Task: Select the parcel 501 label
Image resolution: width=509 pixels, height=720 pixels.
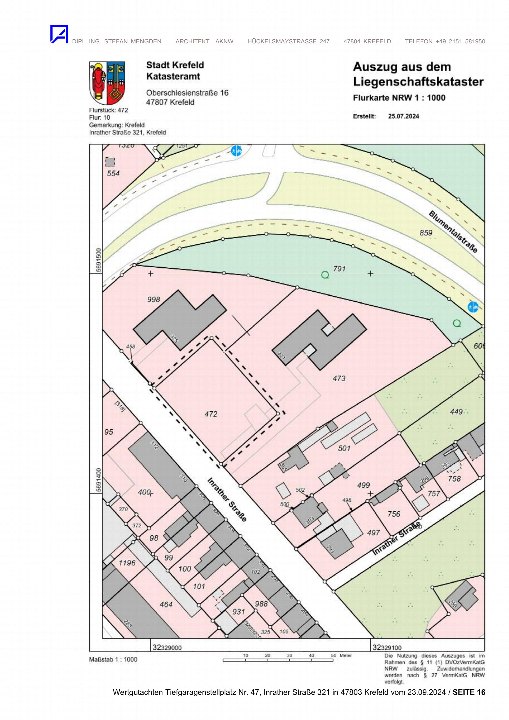Action: (344, 448)
